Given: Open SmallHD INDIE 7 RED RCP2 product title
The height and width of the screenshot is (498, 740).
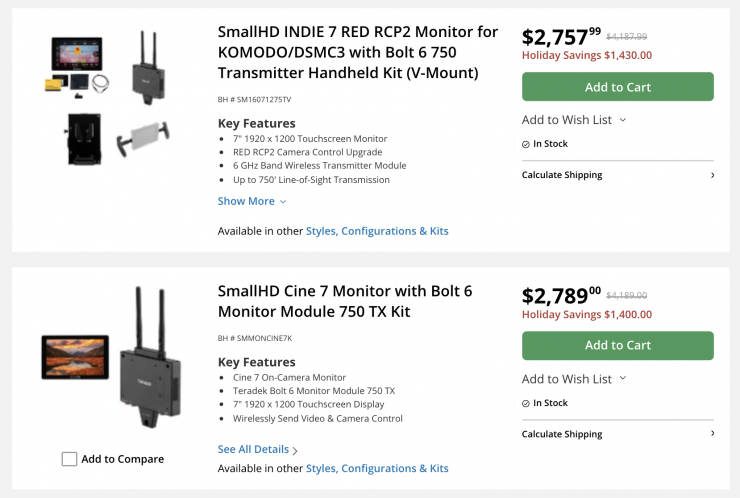Looking at the screenshot, I should tap(357, 54).
